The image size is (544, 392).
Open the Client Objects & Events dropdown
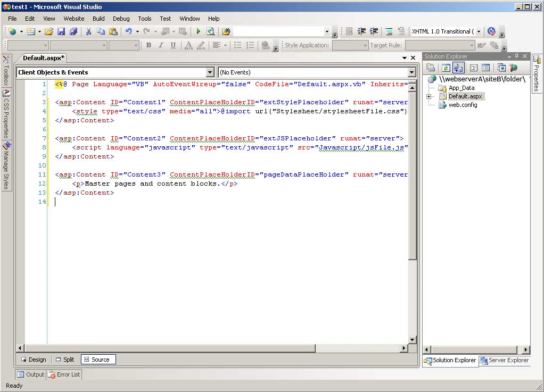(x=210, y=72)
